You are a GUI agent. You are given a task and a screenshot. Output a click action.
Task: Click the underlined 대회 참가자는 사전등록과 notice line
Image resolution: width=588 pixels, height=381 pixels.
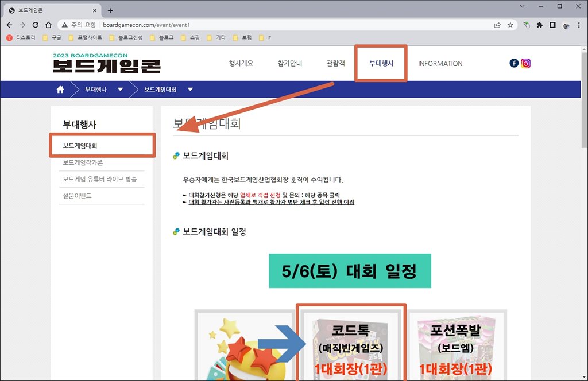[x=271, y=202]
